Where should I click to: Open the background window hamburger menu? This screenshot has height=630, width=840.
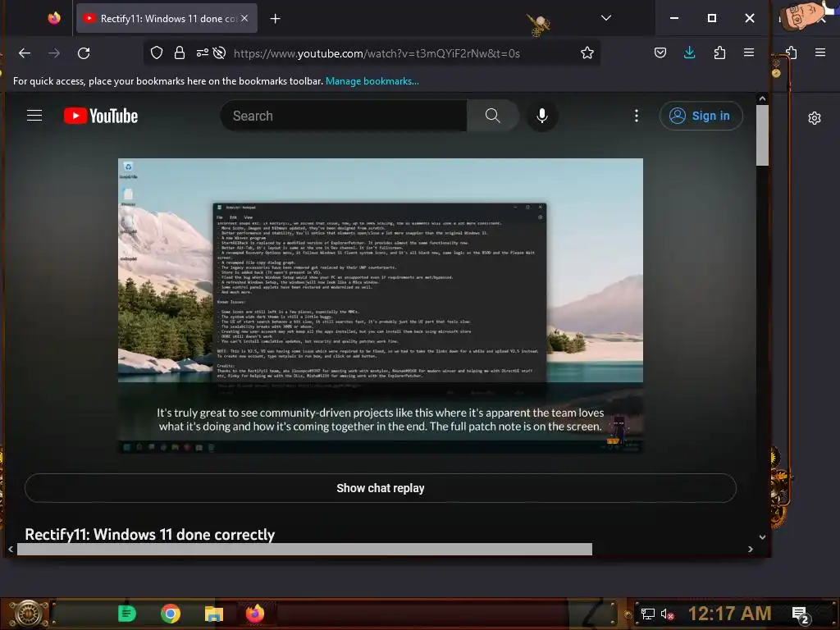click(820, 52)
